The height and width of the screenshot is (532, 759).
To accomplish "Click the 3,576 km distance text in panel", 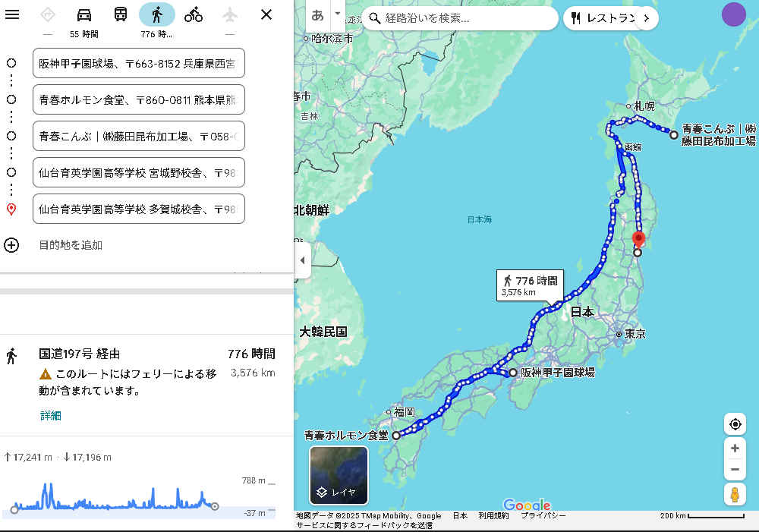I will pyautogui.click(x=253, y=373).
